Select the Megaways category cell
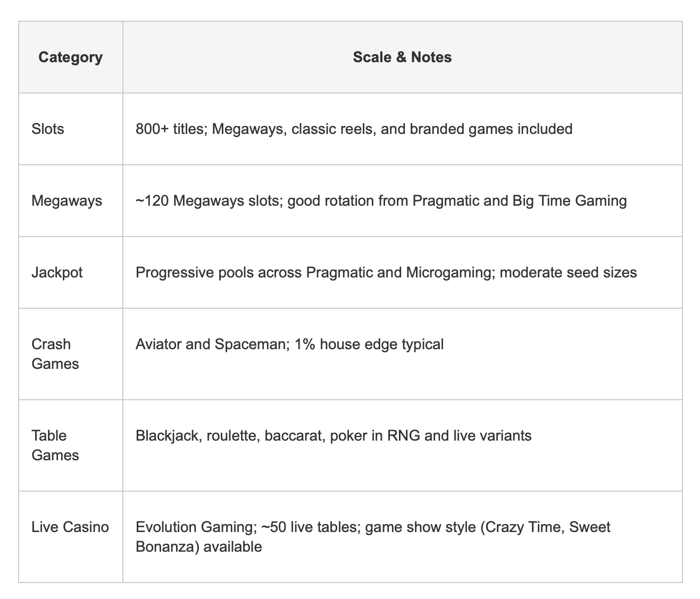This screenshot has width=700, height=599. click(x=70, y=200)
